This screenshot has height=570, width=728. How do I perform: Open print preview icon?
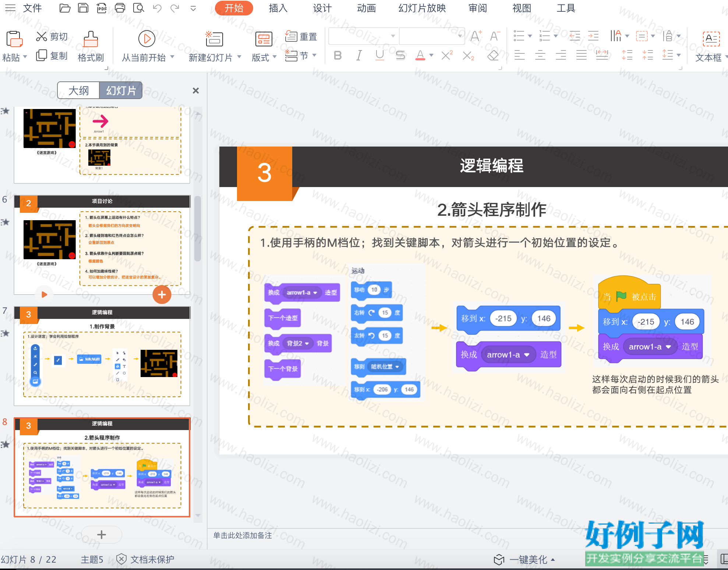138,8
